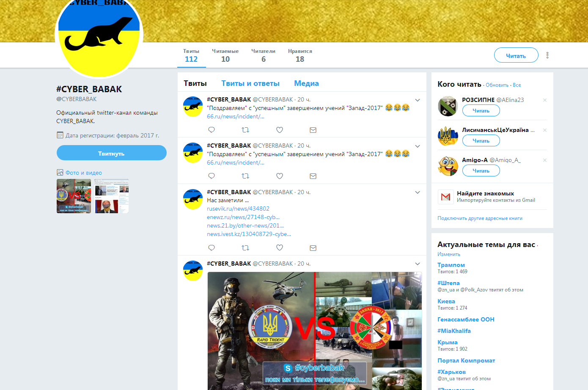Like the 'Нас заметили' tweet
The image size is (588, 390).
point(279,248)
